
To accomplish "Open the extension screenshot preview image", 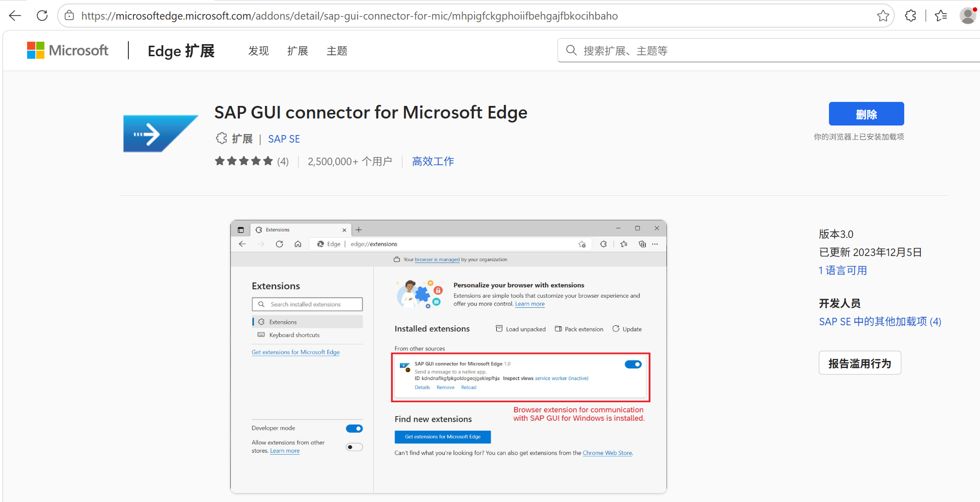I will coord(449,356).
